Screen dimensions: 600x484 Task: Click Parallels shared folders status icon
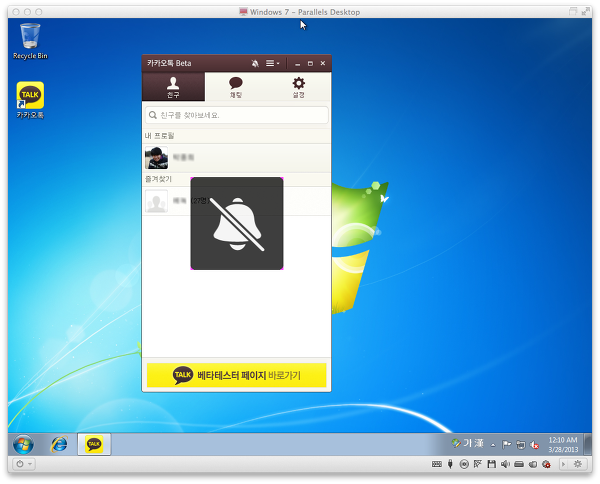coord(533,464)
